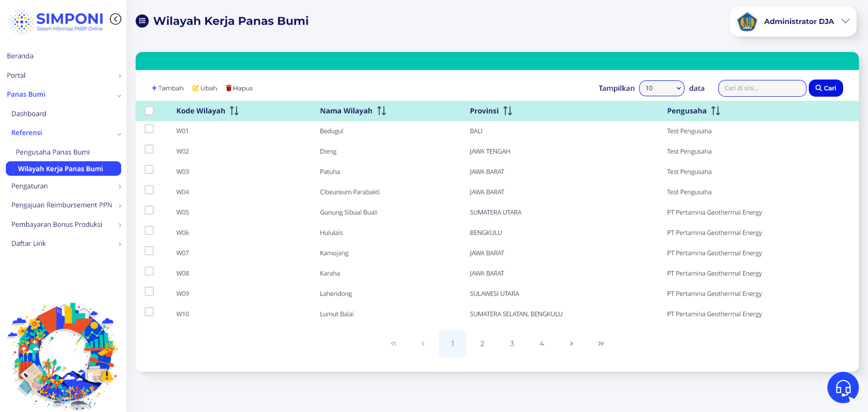Screen dimensions: 868x412
Task: Sort by Pengusaha arrows icon
Action: (716, 111)
